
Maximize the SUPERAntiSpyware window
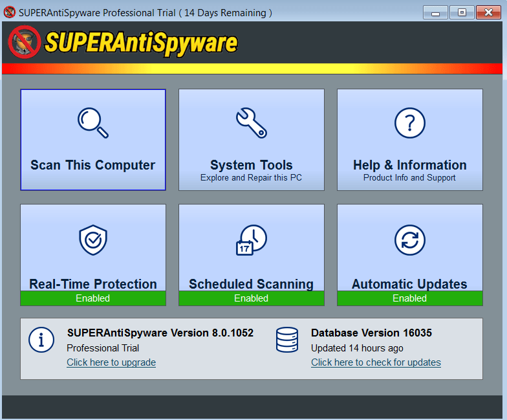[x=462, y=13]
